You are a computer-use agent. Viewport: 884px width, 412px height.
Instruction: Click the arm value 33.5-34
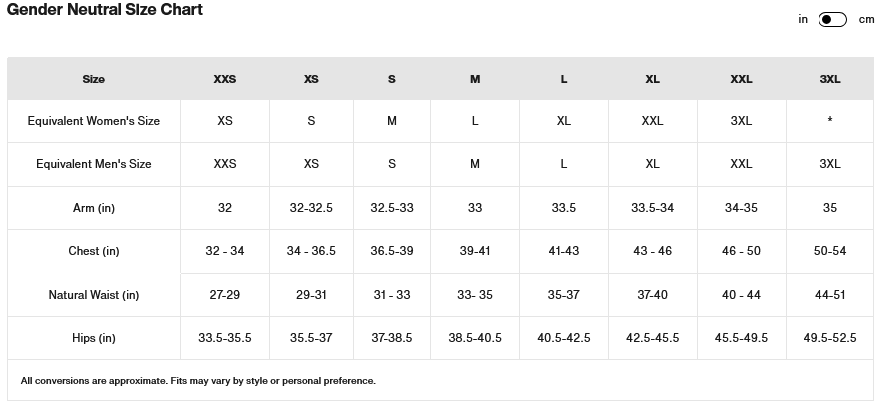click(x=652, y=208)
